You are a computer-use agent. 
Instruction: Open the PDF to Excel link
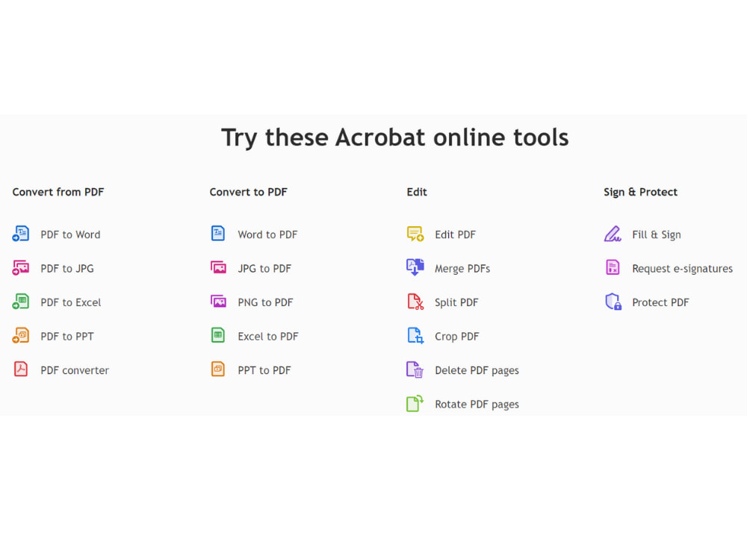coord(70,302)
